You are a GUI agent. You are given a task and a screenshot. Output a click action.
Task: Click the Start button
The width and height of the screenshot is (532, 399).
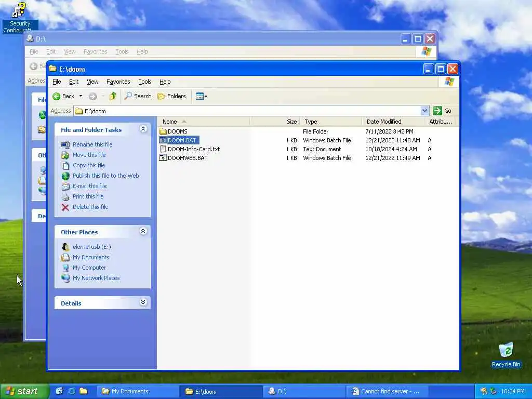point(24,392)
